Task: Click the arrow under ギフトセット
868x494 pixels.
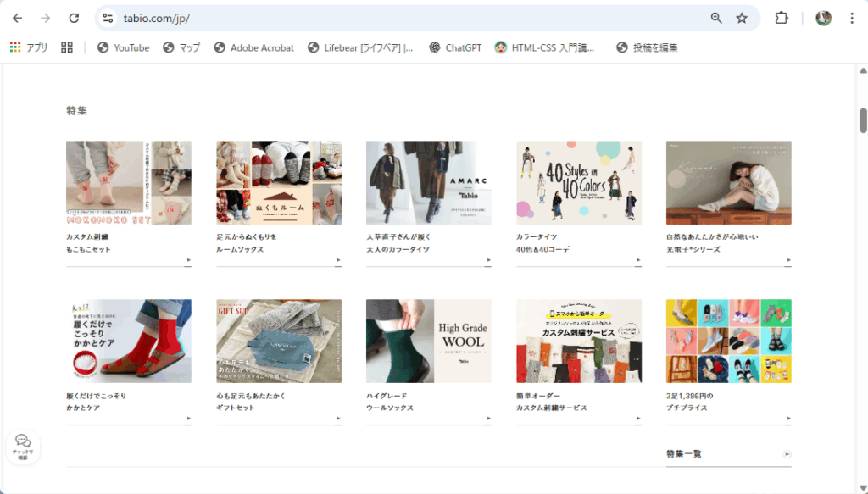Action: [x=338, y=419]
